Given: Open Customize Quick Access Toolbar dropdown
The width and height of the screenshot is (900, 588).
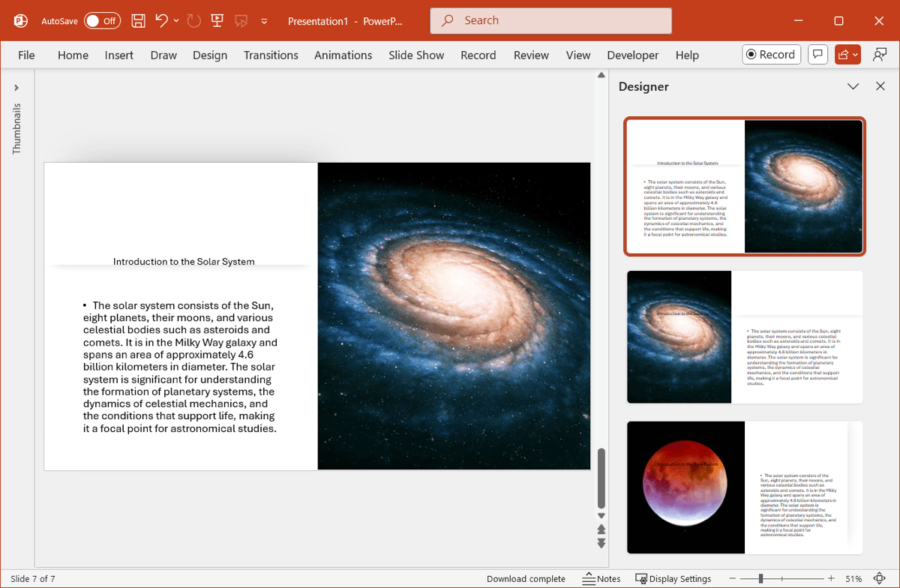Looking at the screenshot, I should 264,21.
